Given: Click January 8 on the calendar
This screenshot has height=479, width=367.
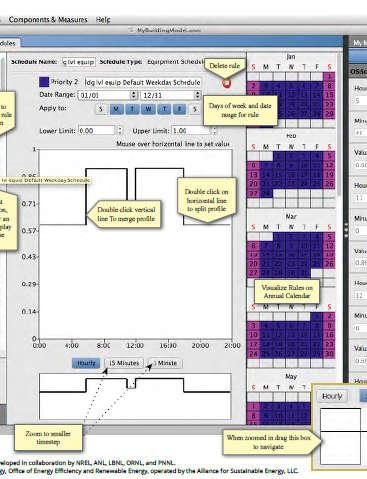Looking at the screenshot, I should pos(329,86).
